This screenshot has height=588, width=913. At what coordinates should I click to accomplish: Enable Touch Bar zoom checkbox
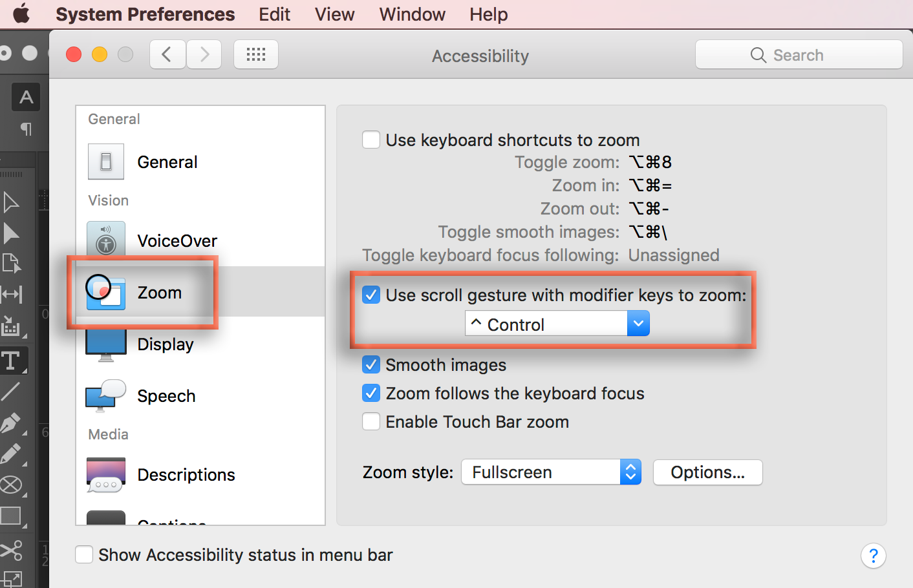(x=371, y=422)
